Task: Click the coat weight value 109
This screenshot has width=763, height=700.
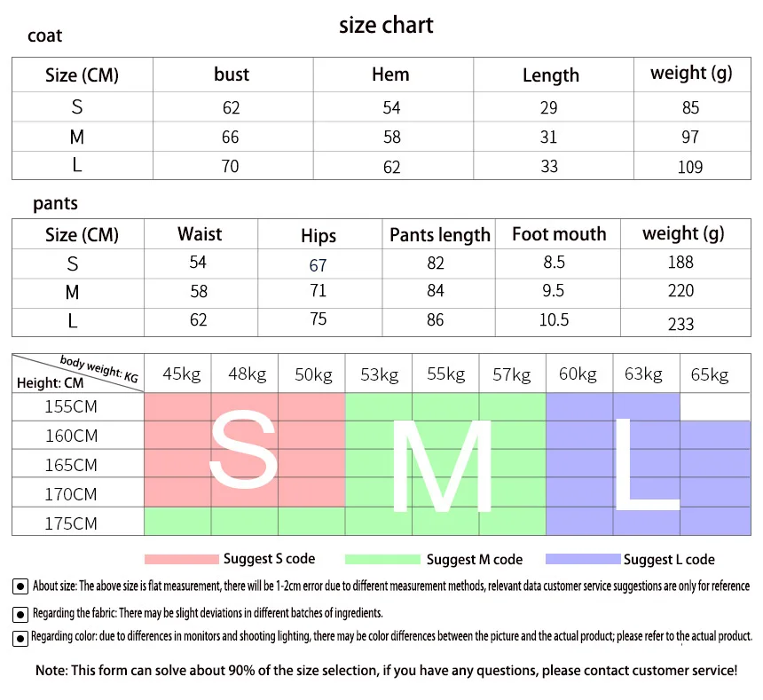Action: coord(690,168)
